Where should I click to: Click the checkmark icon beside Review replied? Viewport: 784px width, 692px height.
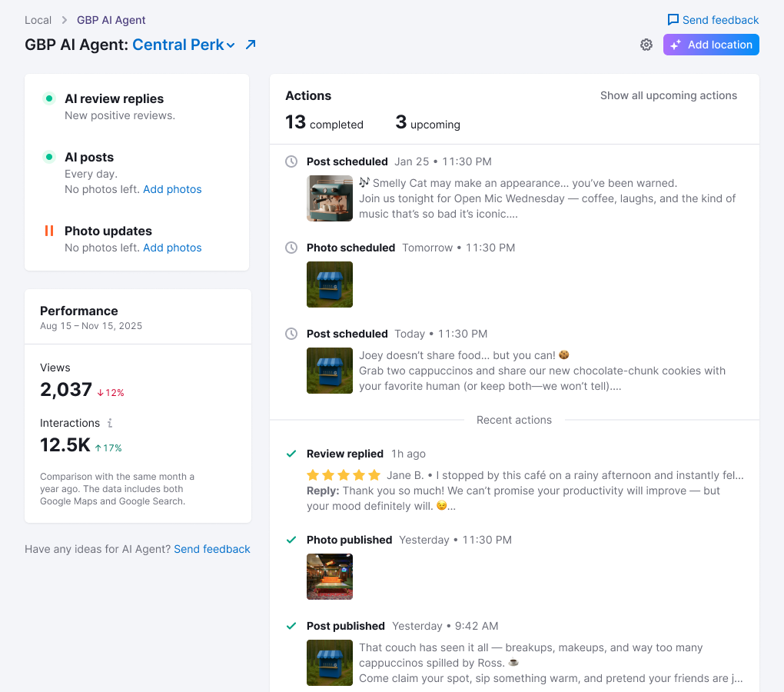tap(291, 454)
